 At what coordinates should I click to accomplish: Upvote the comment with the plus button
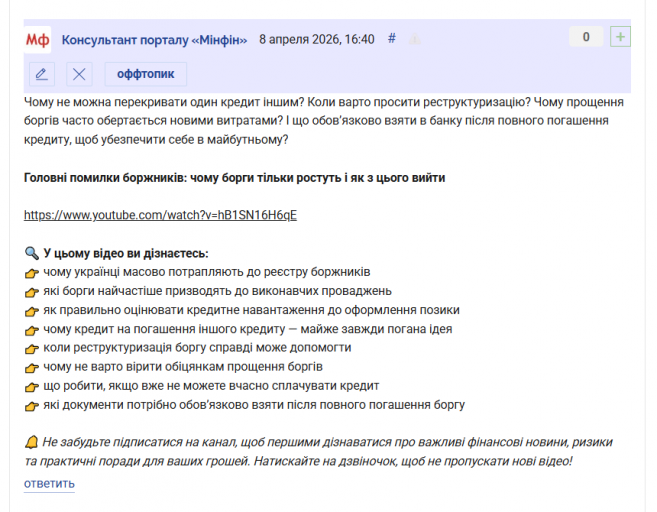621,37
